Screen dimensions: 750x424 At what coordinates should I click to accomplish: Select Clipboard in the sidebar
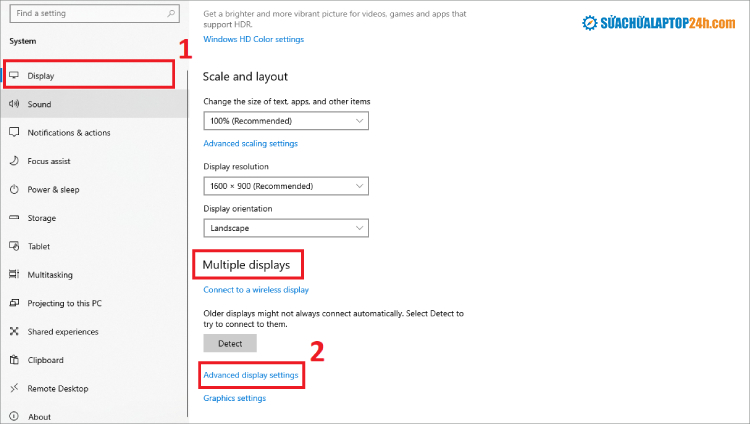[45, 360]
